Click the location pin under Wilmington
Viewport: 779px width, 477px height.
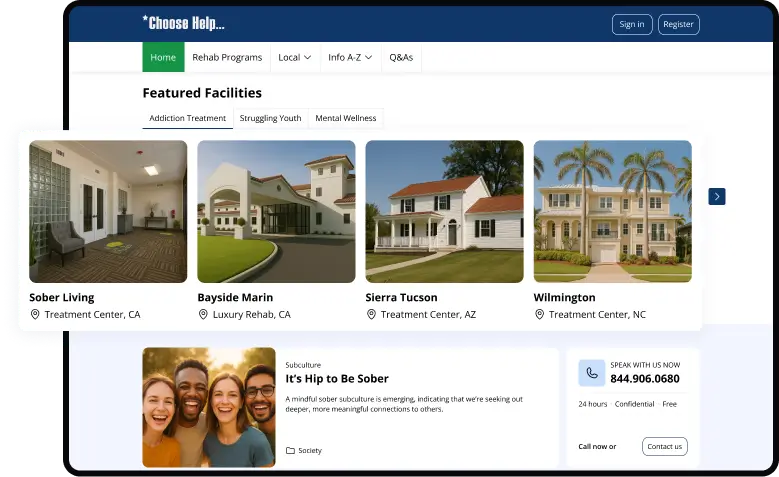(539, 314)
